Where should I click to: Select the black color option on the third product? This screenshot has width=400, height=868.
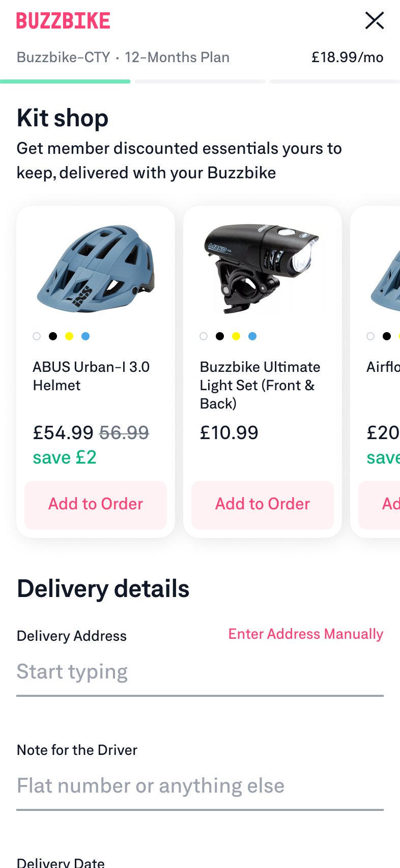pos(387,336)
